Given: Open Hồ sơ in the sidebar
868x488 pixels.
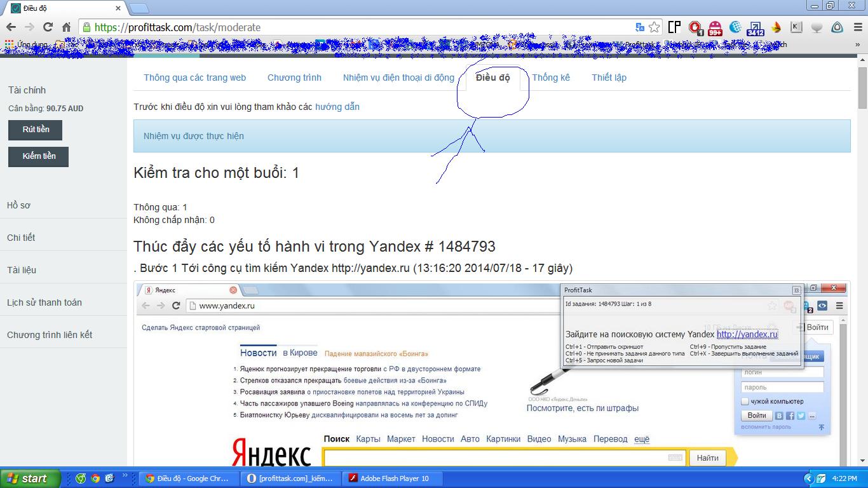Looking at the screenshot, I should click(18, 205).
